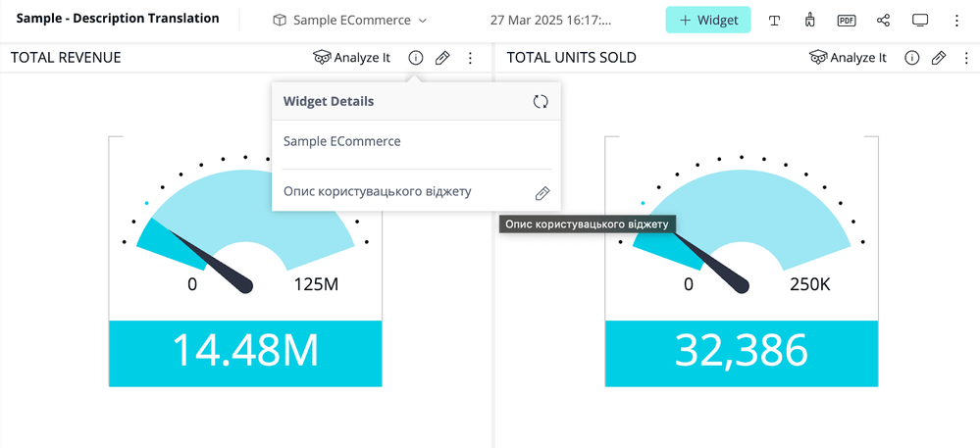Edit the Total Revenue widget with pencil icon

click(442, 58)
